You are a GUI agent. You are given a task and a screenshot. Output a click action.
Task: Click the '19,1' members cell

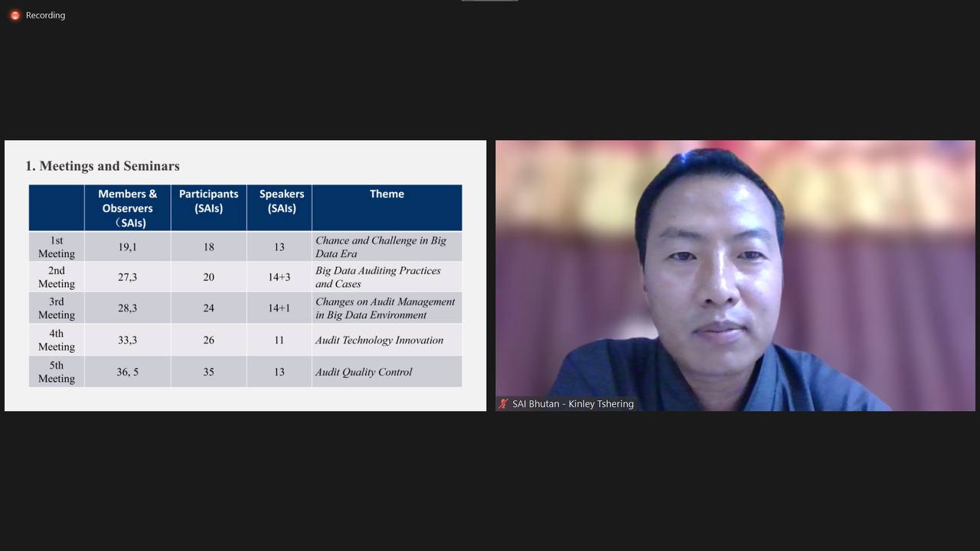[x=127, y=247]
